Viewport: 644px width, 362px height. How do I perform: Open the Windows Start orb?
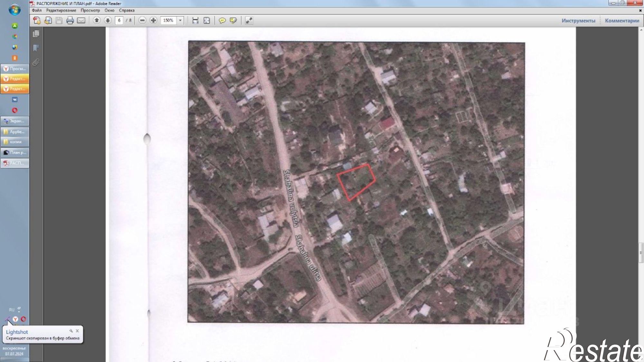tap(14, 10)
